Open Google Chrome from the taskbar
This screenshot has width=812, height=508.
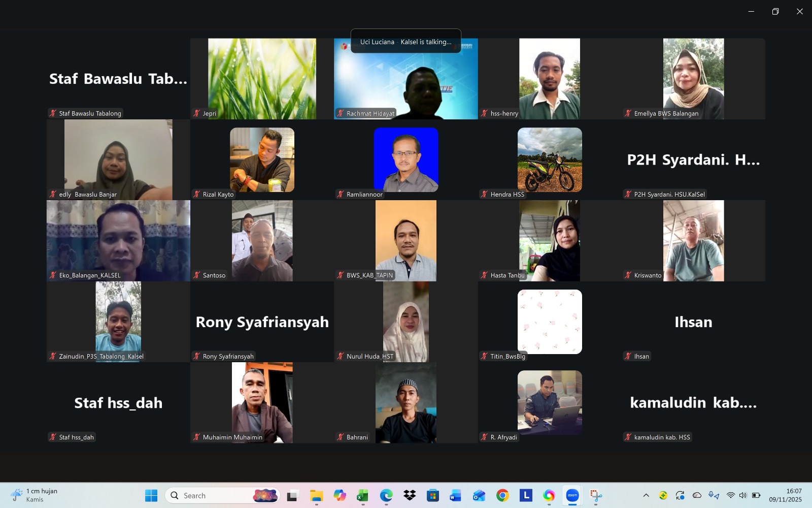point(502,495)
